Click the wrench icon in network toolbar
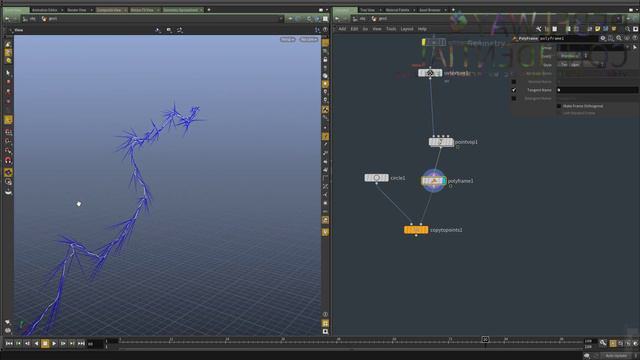640x360 pixels. (539, 29)
